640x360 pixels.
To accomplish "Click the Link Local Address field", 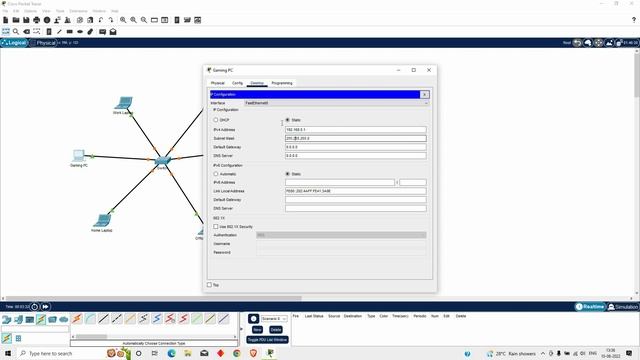I will pos(356,191).
